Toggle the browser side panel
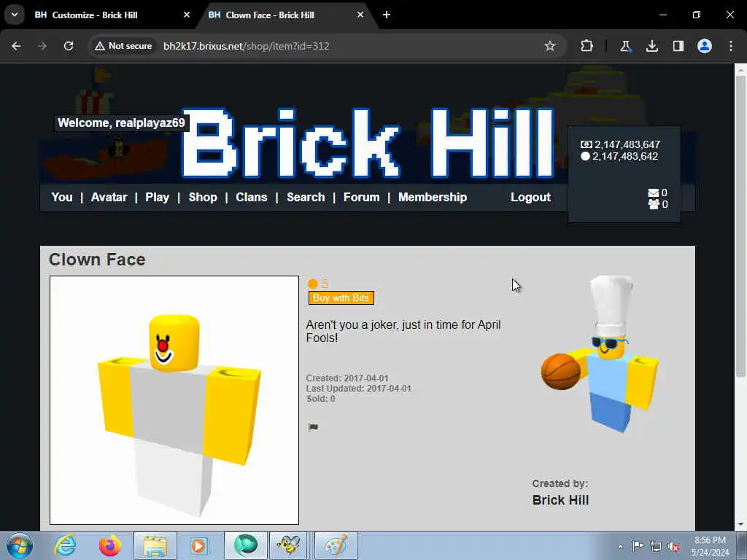This screenshot has height=560, width=747. click(x=678, y=46)
